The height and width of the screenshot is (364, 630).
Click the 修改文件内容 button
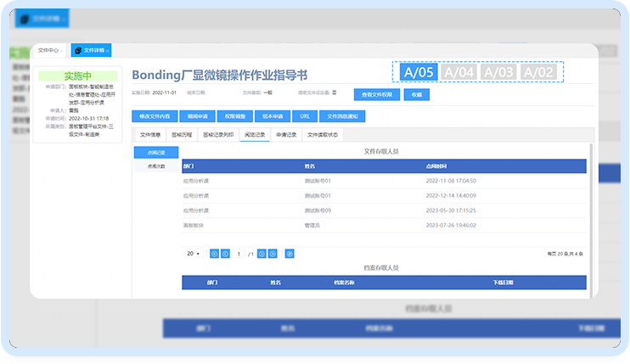click(154, 115)
